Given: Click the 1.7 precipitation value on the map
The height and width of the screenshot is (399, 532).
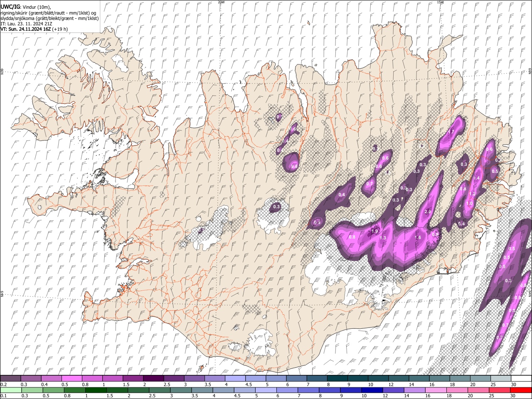Looking at the screenshot, I should coord(451,132).
